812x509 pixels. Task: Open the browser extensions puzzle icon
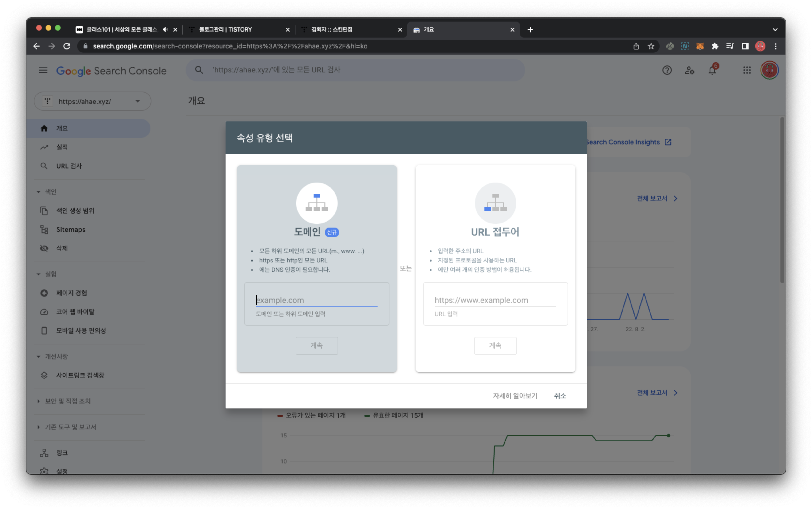tap(715, 46)
